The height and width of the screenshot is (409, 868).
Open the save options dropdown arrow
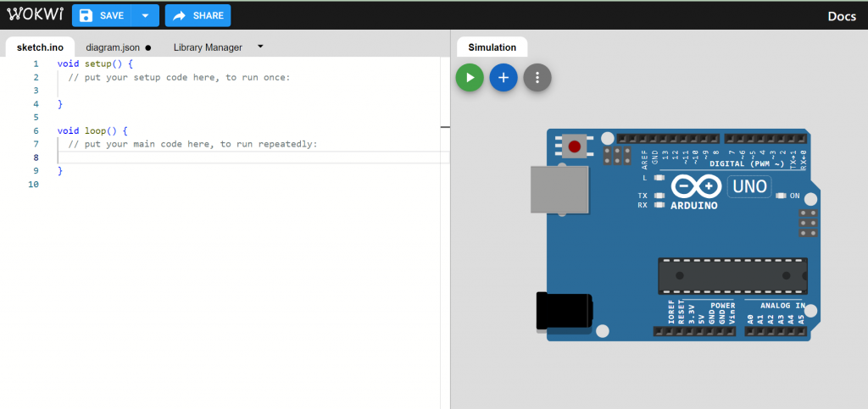[x=146, y=15]
